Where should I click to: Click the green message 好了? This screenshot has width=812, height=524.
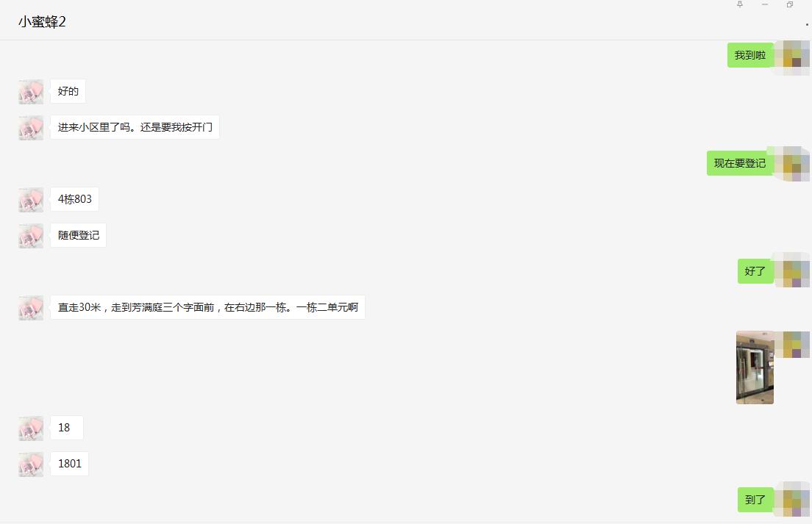pos(755,271)
